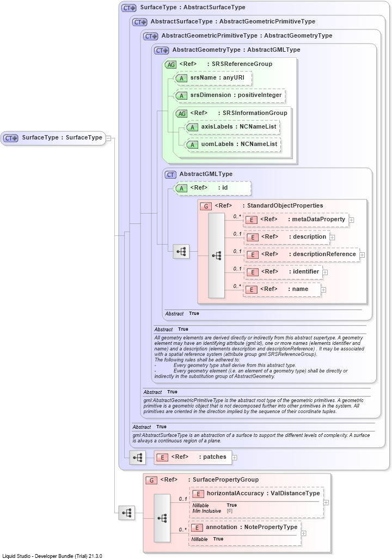Select ': StandardObjectProperties' label text
This screenshot has height=559, width=392.
click(283, 206)
